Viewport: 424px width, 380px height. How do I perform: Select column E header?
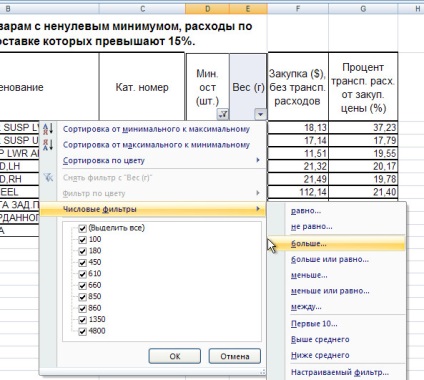coord(248,9)
